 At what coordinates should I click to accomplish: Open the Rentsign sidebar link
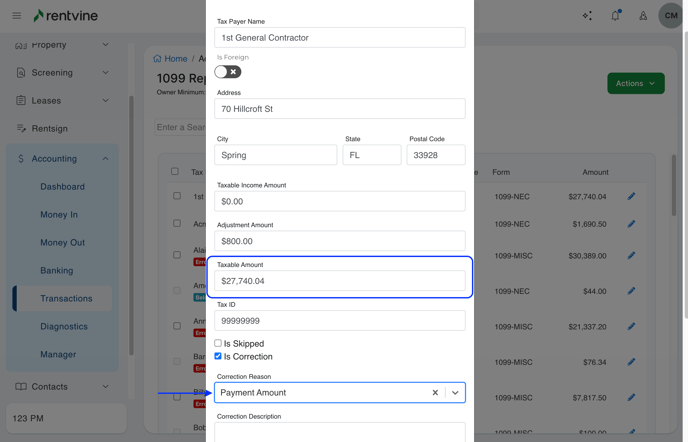coord(49,128)
